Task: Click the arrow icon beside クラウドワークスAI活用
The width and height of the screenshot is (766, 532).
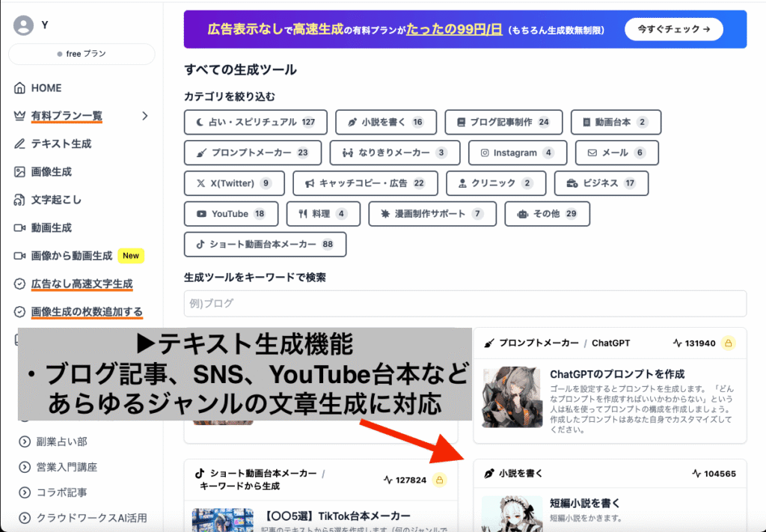Action: (x=25, y=518)
